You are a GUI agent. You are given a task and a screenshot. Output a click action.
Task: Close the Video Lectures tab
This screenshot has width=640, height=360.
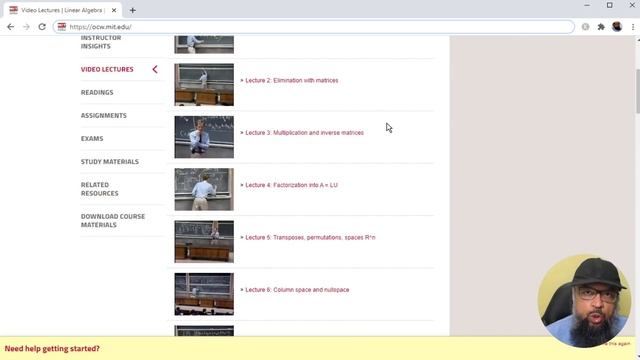coord(114,10)
